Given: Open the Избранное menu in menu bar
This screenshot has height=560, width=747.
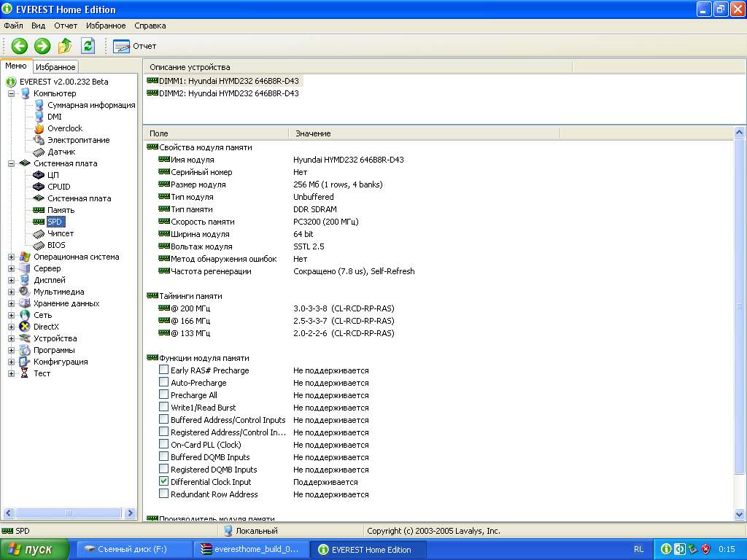Looking at the screenshot, I should tap(106, 26).
